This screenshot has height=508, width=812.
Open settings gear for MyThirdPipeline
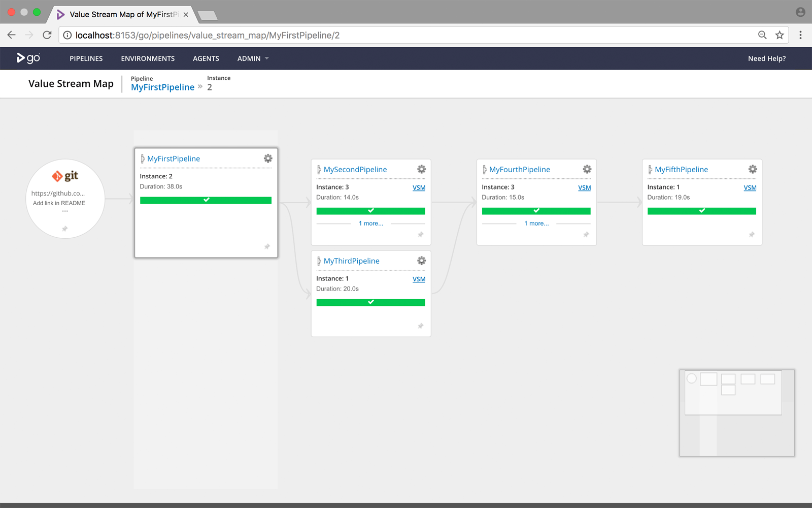pos(421,261)
